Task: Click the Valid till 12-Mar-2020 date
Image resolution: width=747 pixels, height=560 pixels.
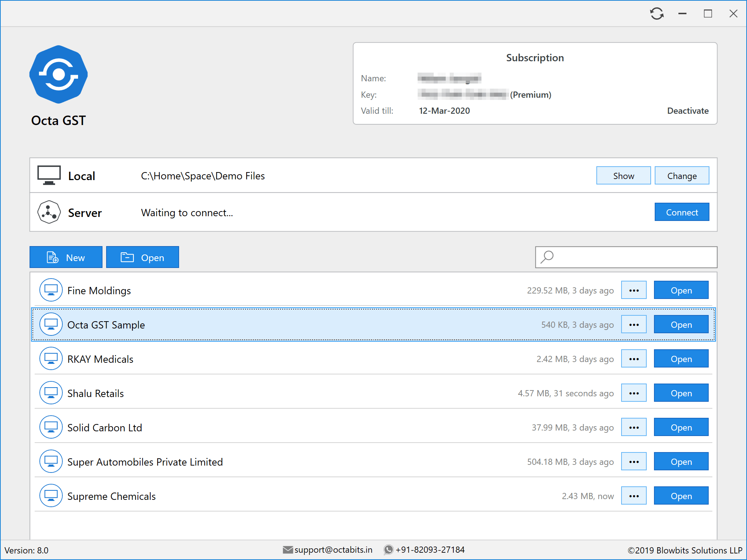Action: (x=444, y=111)
